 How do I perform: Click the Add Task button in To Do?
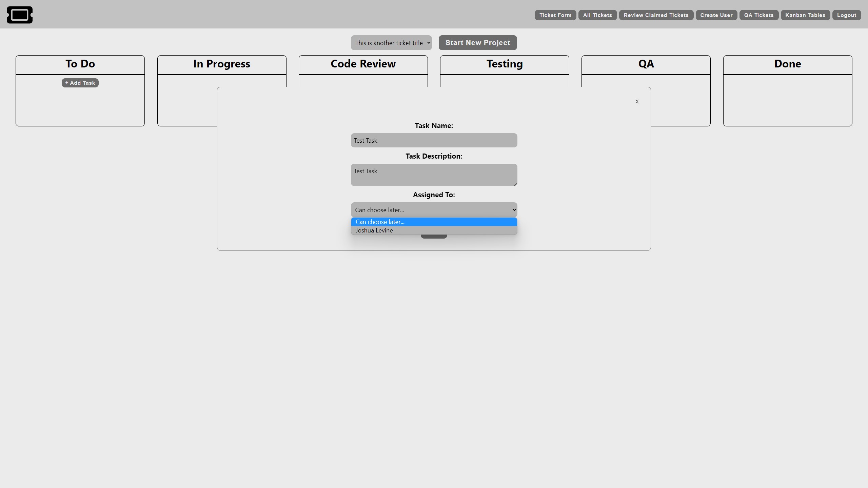80,83
